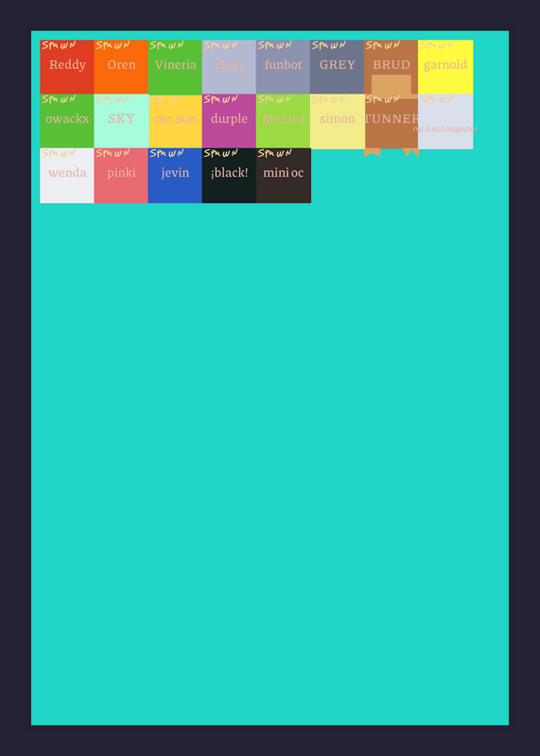
Task: Spawn the funbot character
Action: tap(284, 67)
